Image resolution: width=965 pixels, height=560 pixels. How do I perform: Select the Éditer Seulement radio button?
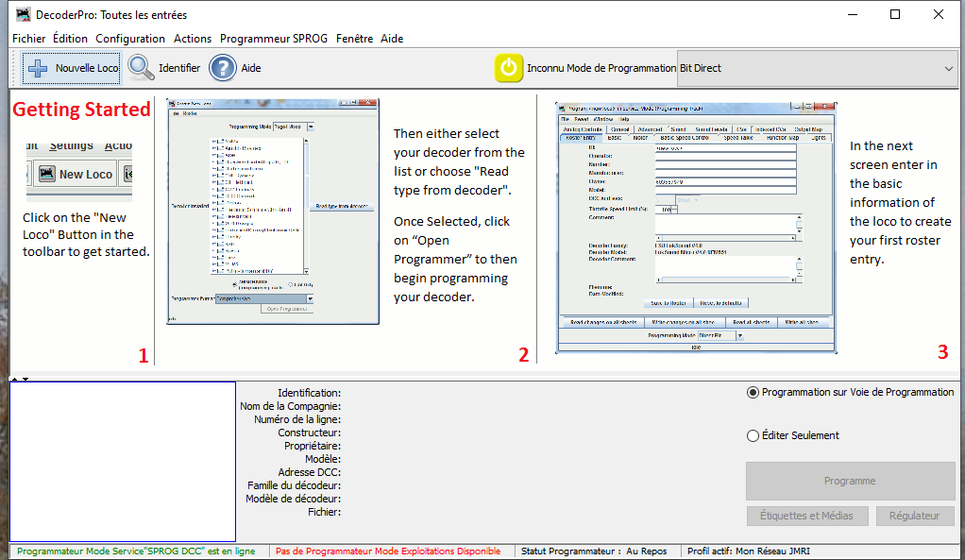click(753, 435)
